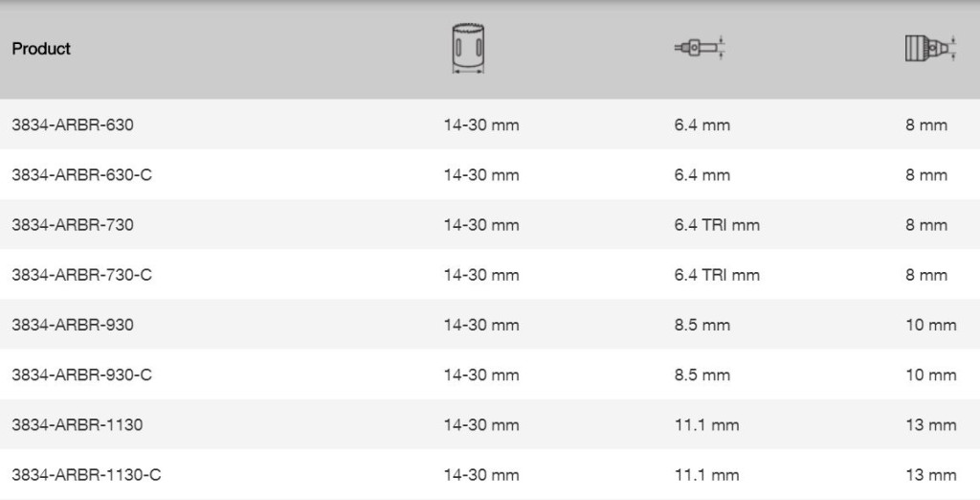Click the 13 mm chuck value for ARBR-1130-C
Image resolution: width=980 pixels, height=500 pixels.
coord(930,475)
